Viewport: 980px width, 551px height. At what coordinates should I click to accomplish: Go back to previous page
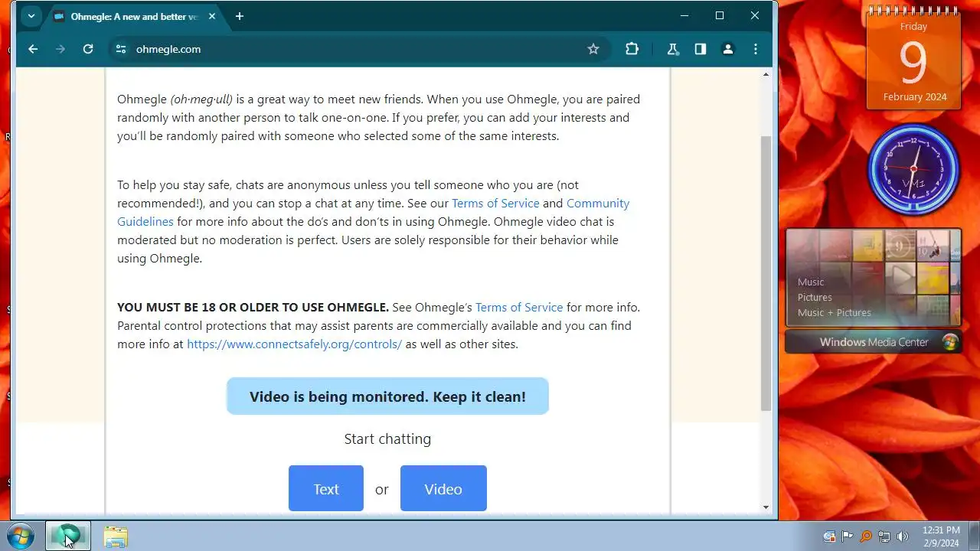(33, 49)
